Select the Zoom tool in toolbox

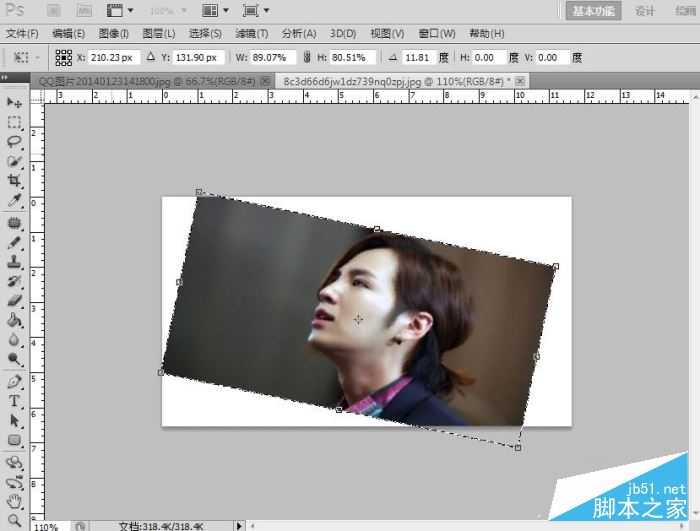click(14, 519)
